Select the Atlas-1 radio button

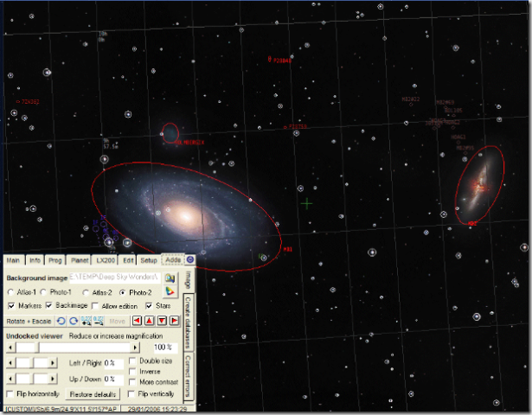[x=10, y=292]
